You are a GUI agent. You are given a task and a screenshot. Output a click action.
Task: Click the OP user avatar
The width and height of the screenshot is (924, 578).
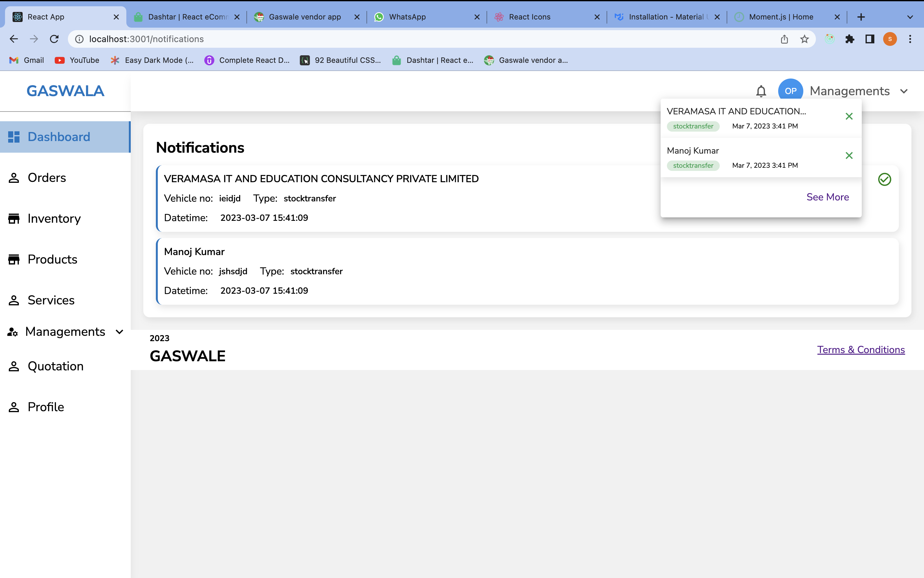click(x=790, y=91)
